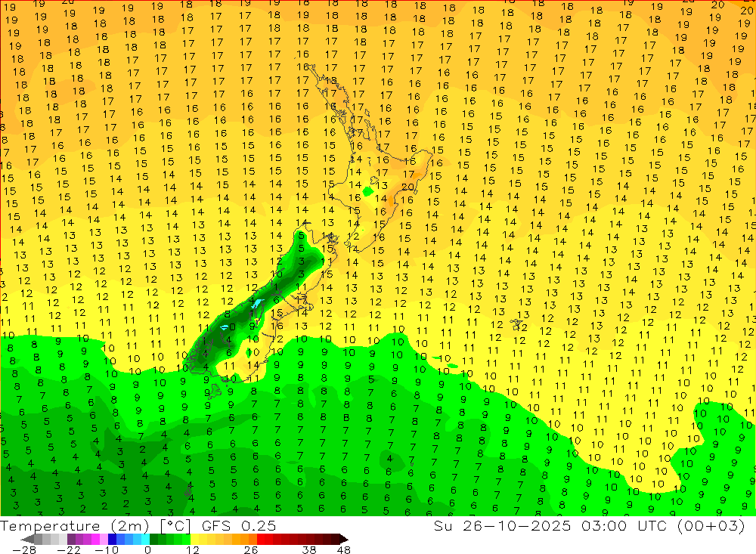
Task: Click the Chatham Islands outline east of New Zealand
Action: (x=517, y=324)
